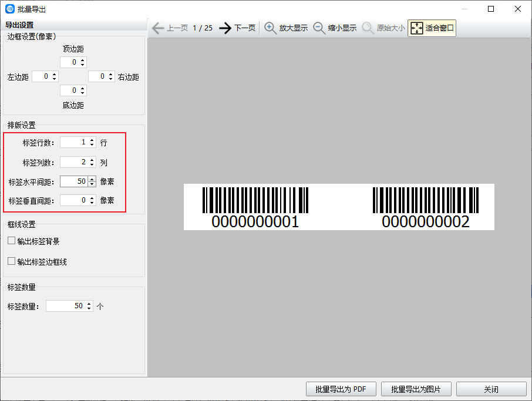
Task: Enable output label border lines checkbox
Action: tap(12, 261)
